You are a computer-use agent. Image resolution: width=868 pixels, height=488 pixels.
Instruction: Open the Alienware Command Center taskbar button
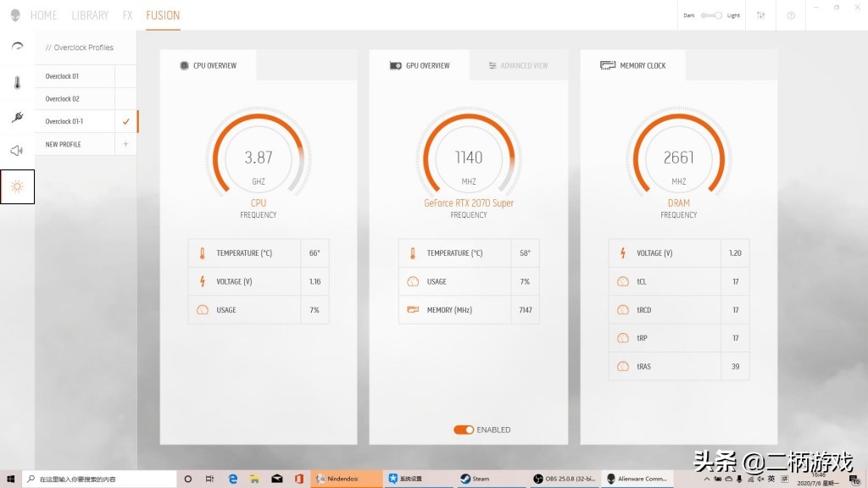coord(637,479)
